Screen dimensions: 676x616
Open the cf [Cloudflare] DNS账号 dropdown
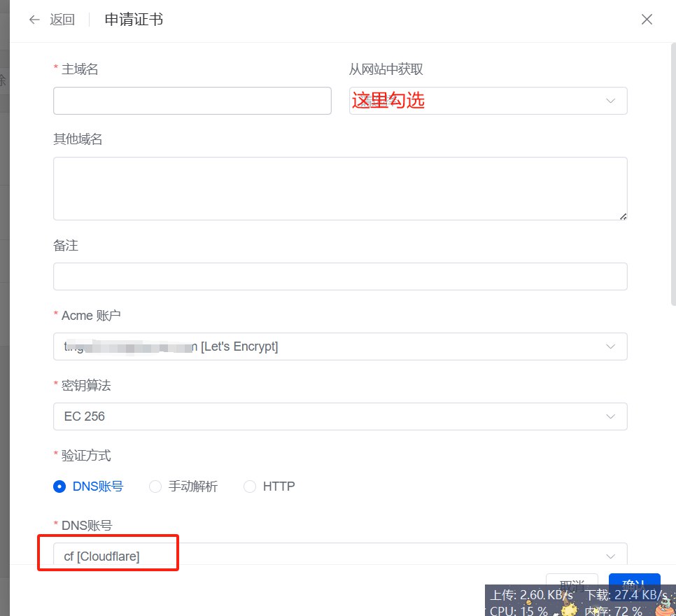click(340, 556)
